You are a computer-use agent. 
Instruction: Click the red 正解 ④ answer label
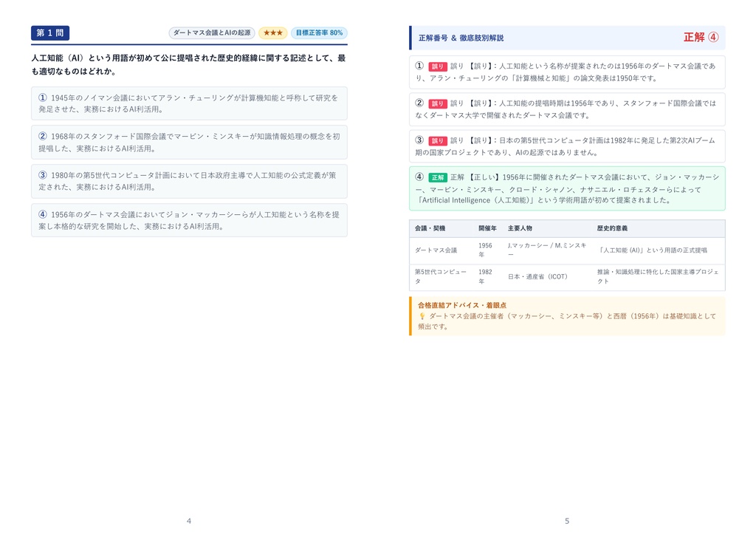[x=701, y=37]
